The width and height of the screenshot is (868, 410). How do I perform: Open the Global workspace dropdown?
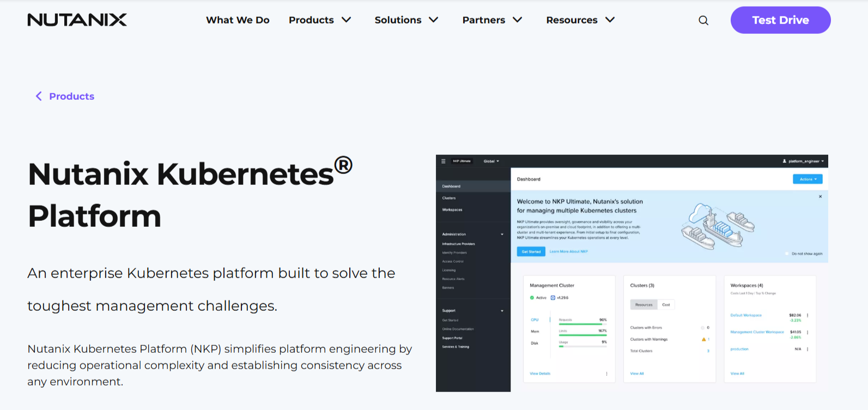click(x=491, y=161)
